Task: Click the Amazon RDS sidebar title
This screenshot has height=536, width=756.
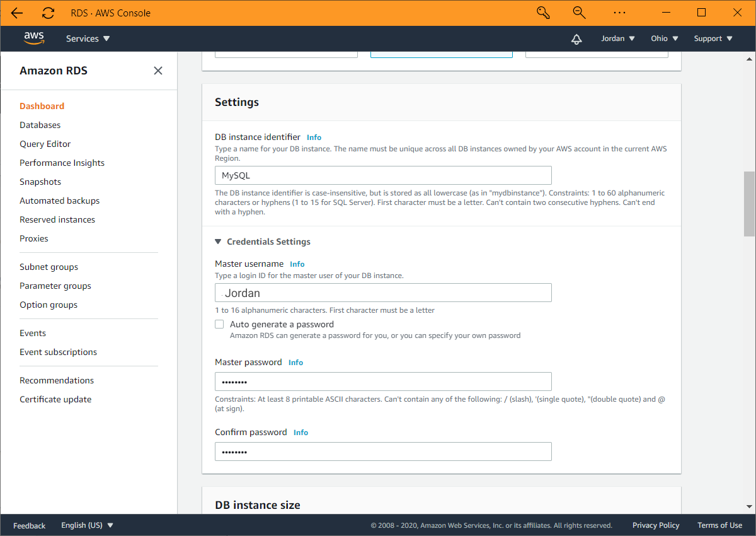Action: tap(54, 71)
